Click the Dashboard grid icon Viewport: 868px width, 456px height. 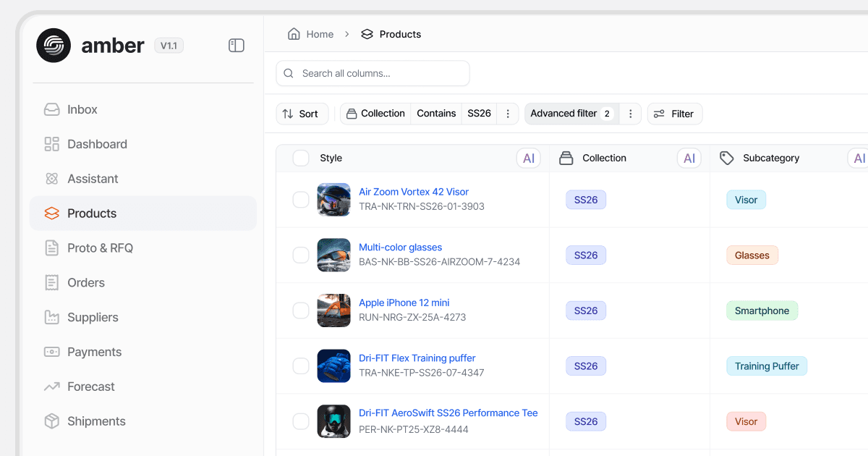51,144
